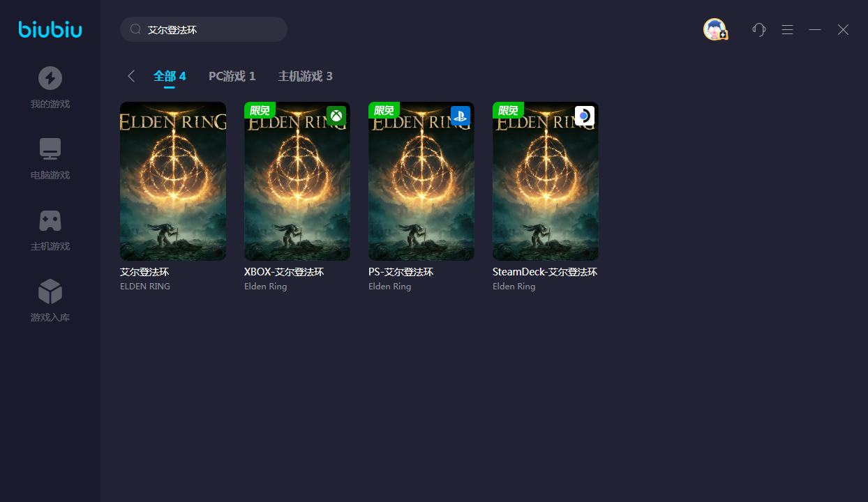Click the PlayStation badge on PS-艾尔登法环
The image size is (868, 502).
click(x=461, y=116)
